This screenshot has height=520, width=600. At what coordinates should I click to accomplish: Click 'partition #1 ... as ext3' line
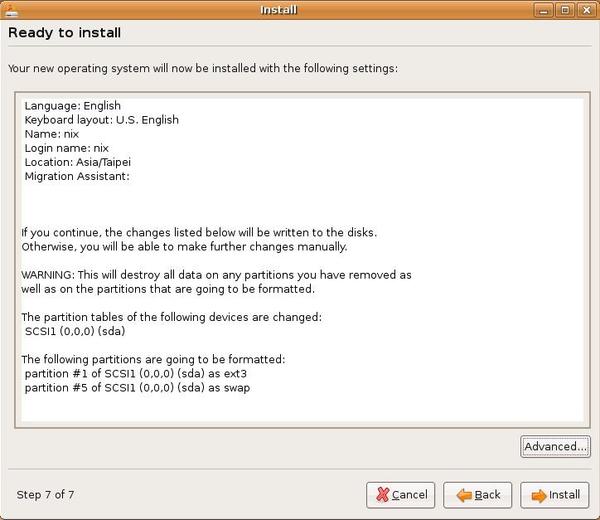click(x=136, y=373)
